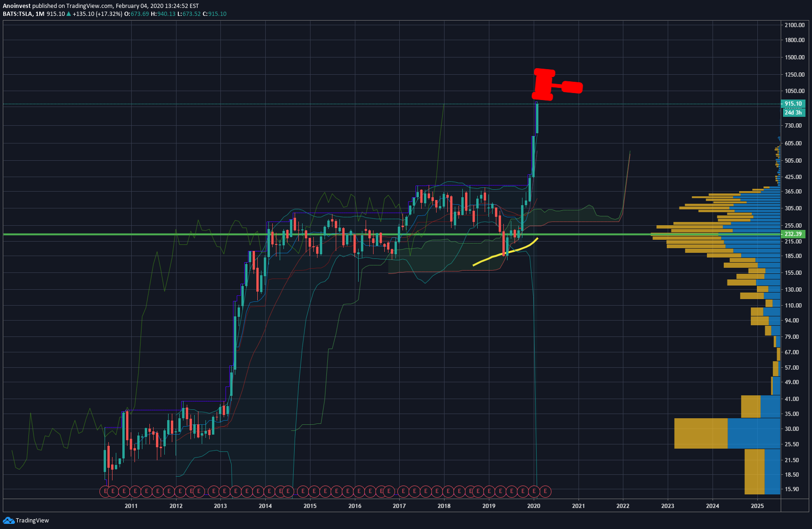Click the 2013 year label
812x529 pixels.
[x=220, y=506]
